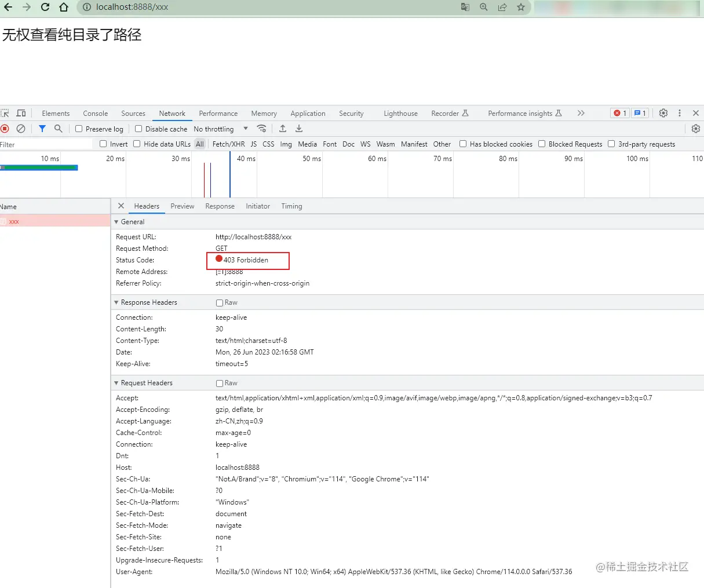Viewport: 704px width, 588px height.
Task: Open the Application tab
Action: pos(308,114)
